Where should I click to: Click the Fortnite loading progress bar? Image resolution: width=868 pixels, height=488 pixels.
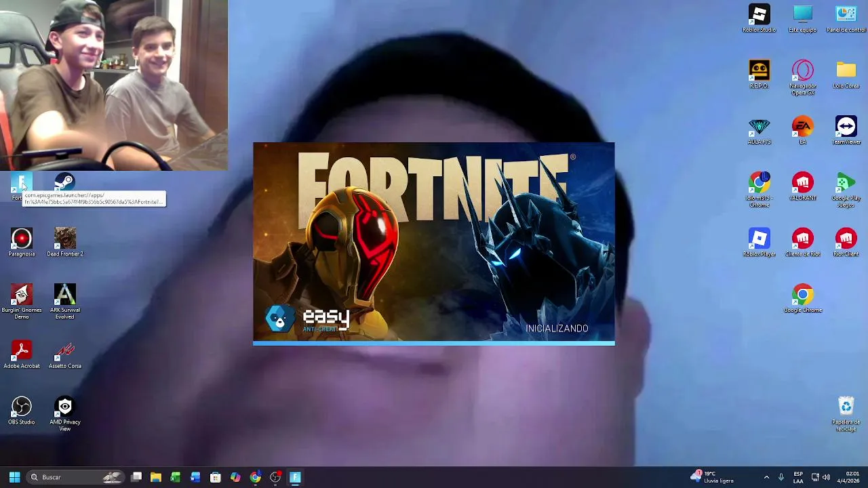pyautogui.click(x=434, y=344)
